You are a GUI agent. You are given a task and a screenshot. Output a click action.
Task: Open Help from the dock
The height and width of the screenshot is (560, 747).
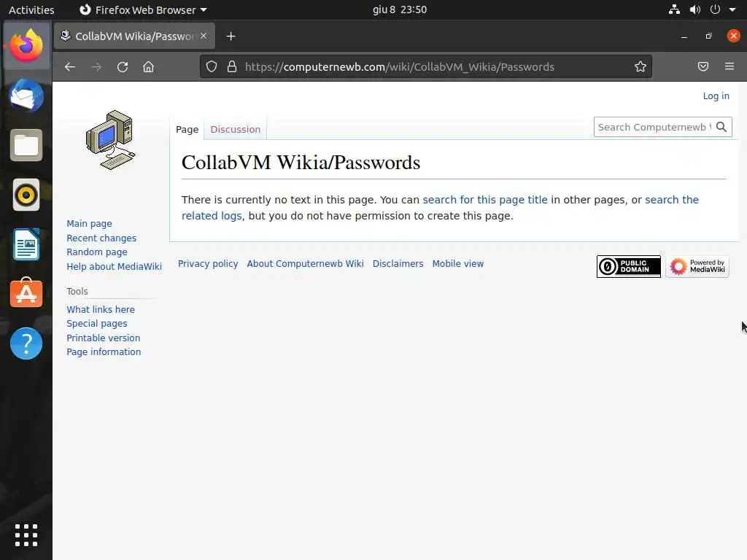tap(26, 343)
